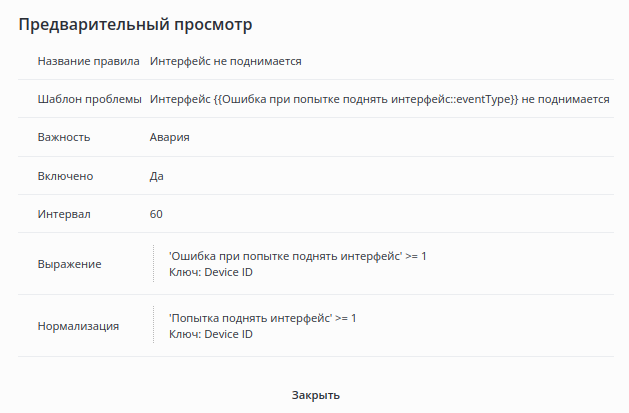The width and height of the screenshot is (629, 413).
Task: Select the rule name value Интерфейс не поднимается
Action: [x=226, y=61]
